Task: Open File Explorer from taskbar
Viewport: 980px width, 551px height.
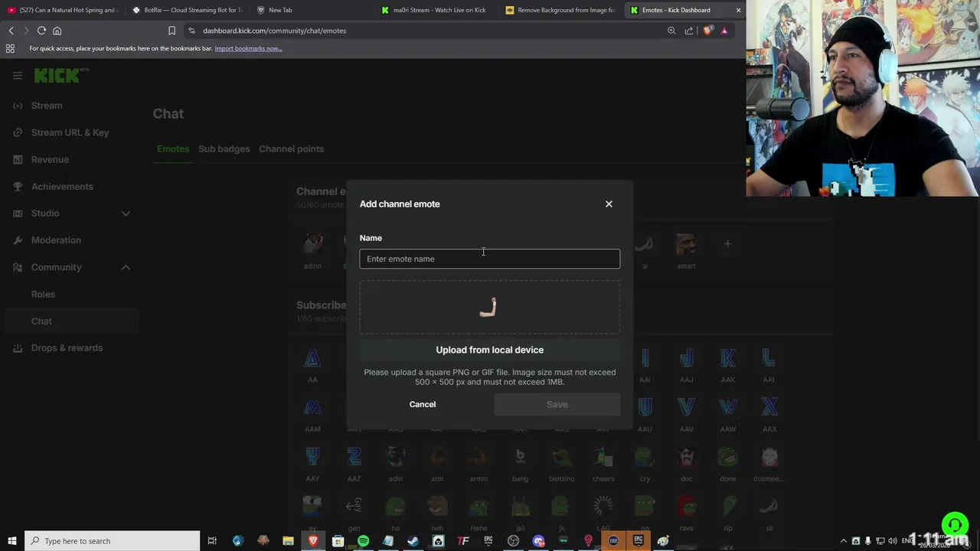Action: point(288,541)
